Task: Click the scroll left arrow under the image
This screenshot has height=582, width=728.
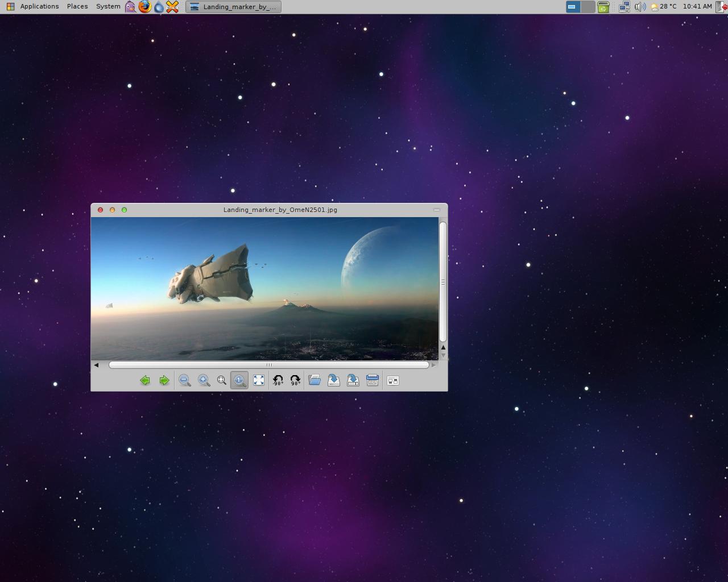Action: [96, 365]
